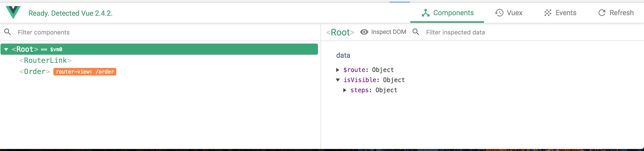The height and width of the screenshot is (151, 644).
Task: Click the Inspect DOM eye icon
Action: (x=364, y=32)
